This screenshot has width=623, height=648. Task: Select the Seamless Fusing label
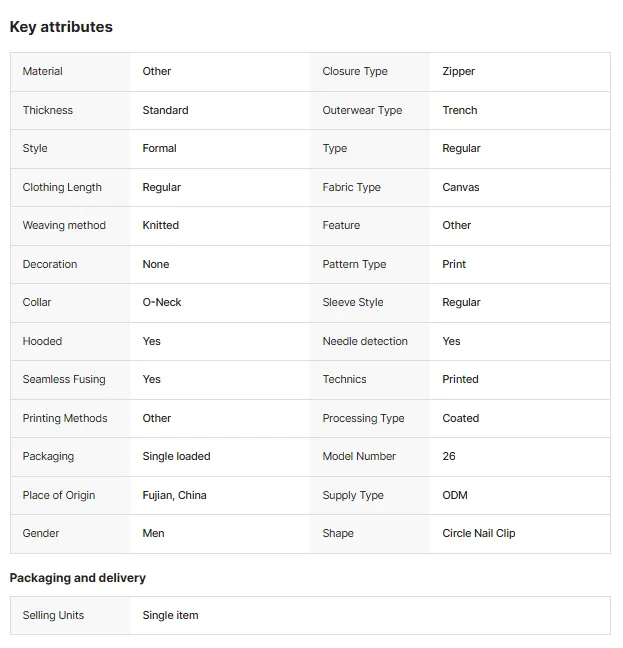(64, 379)
